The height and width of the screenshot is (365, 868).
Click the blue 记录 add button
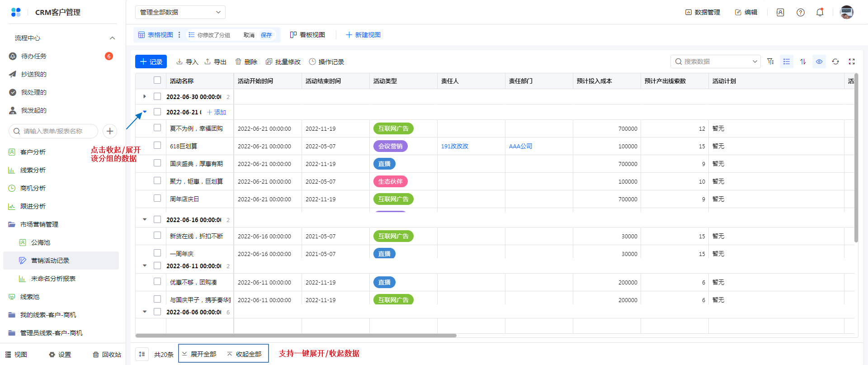pos(151,62)
